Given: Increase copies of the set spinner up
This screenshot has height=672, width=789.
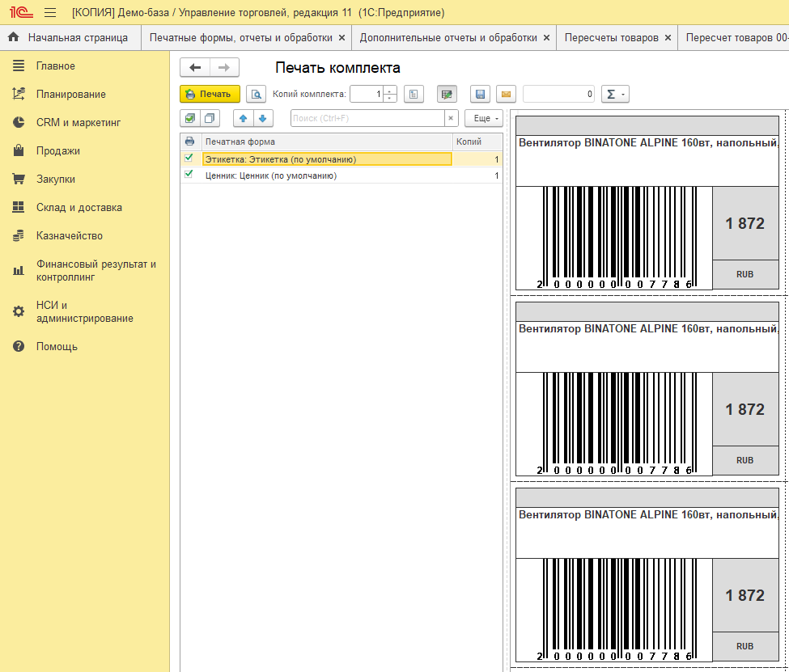Looking at the screenshot, I should (390, 90).
